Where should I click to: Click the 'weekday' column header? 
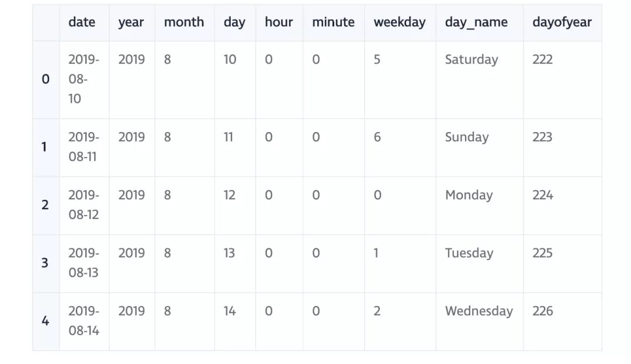400,22
